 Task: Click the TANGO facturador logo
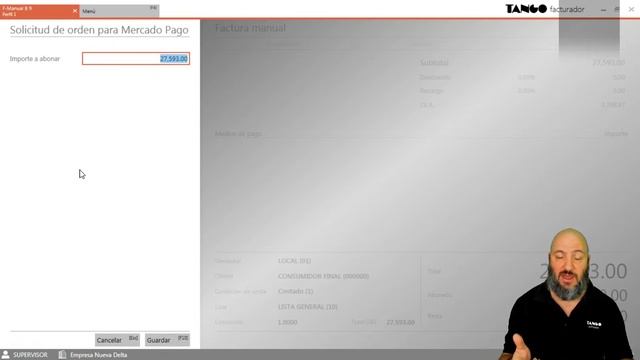(x=544, y=9)
